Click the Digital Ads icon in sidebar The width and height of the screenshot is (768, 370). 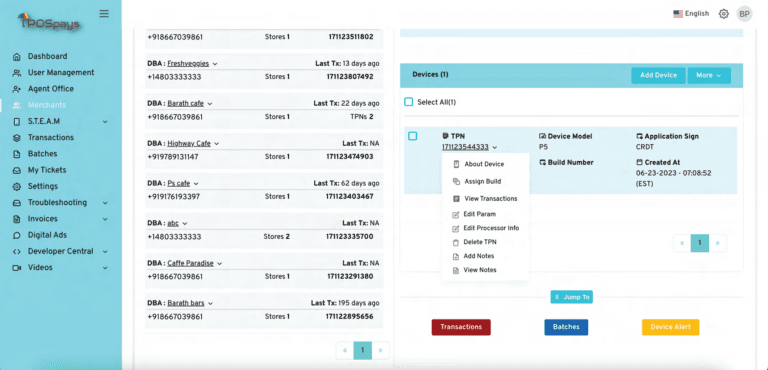pos(17,235)
